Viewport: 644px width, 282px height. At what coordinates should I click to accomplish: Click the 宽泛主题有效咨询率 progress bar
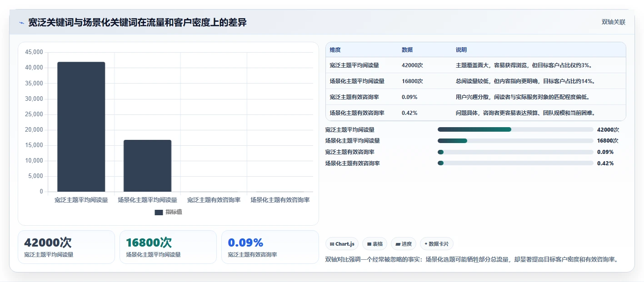click(x=515, y=152)
